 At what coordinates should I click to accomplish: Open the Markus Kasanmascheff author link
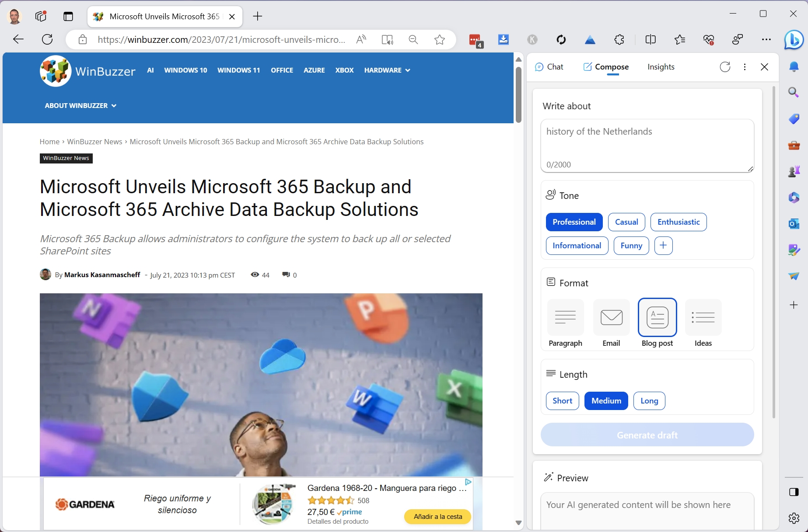pos(102,275)
